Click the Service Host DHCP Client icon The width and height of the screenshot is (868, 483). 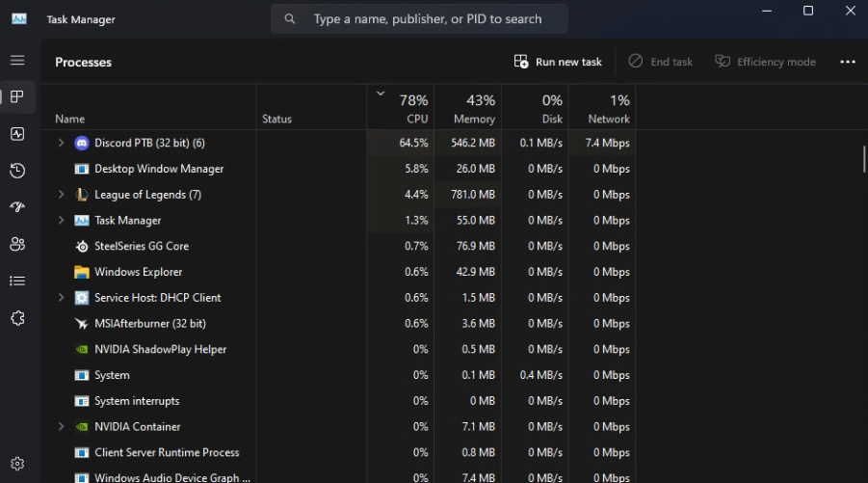(81, 298)
